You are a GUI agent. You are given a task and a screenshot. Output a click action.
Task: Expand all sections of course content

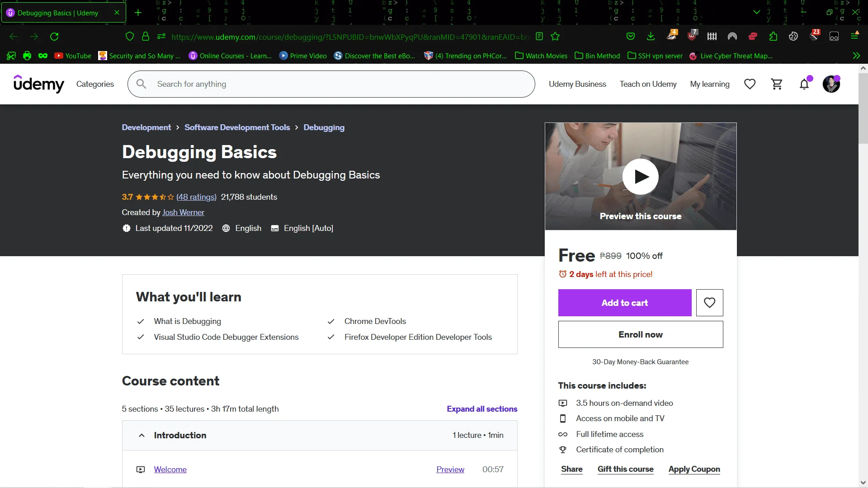482,409
